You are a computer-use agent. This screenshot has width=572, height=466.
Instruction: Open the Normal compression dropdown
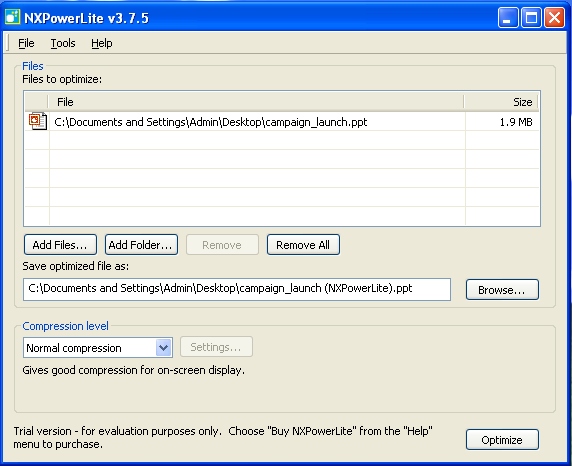pos(163,347)
